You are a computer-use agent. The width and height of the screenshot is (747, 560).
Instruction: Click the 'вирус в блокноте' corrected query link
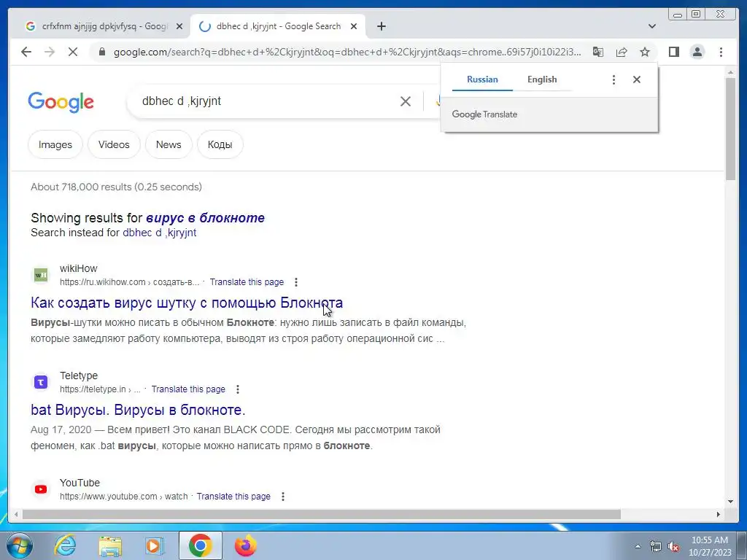coord(205,217)
